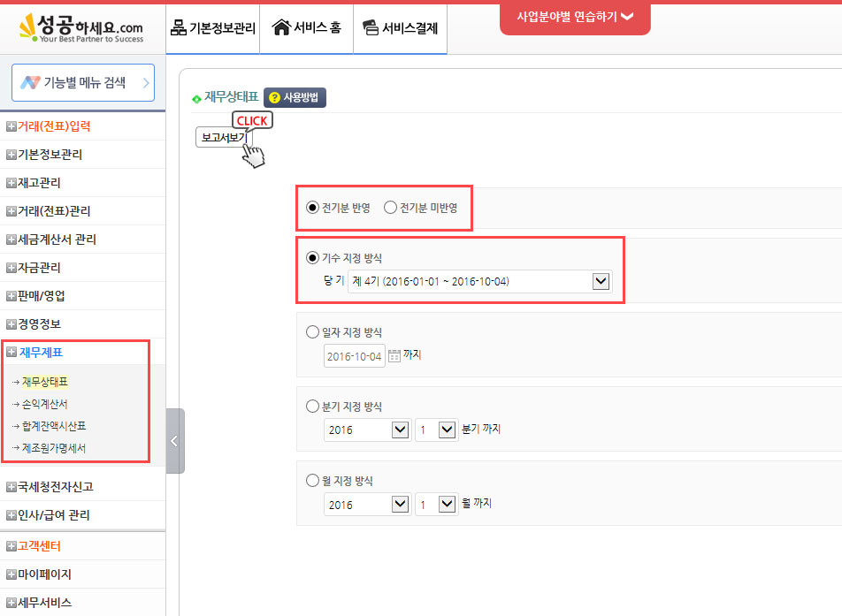
Task: Click the plus icon beside 경영정보
Action: (x=11, y=324)
